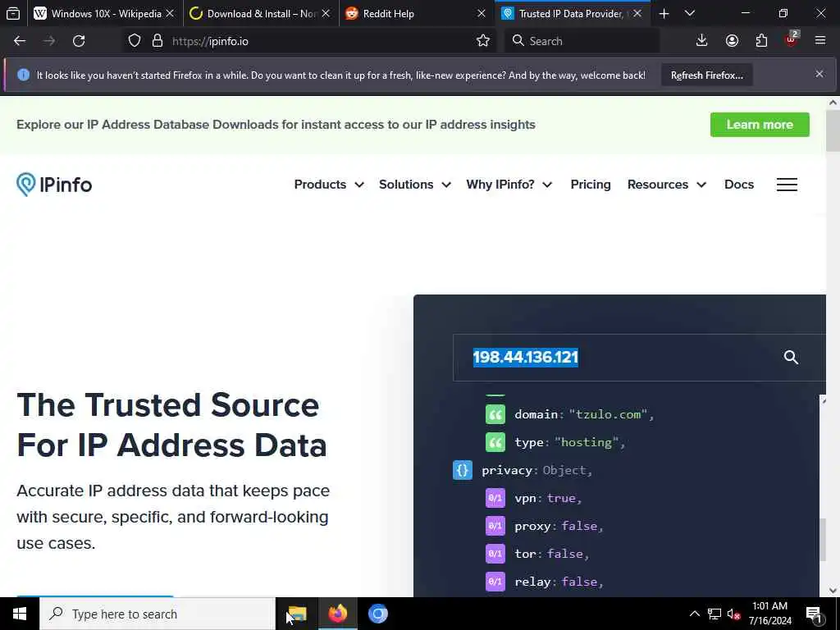Viewport: 840px width, 630px height.
Task: Open the Pricing page link
Action: [591, 185]
